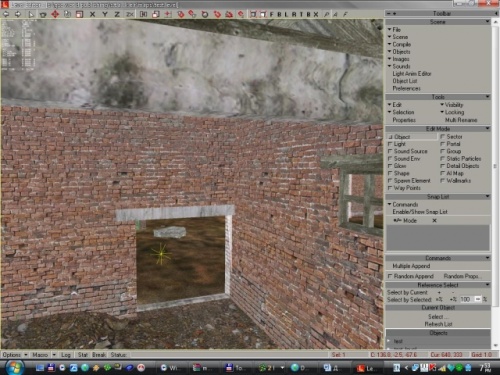Enable the Scale tool in toolbar
Screen dimensions: 500x375
79,14
